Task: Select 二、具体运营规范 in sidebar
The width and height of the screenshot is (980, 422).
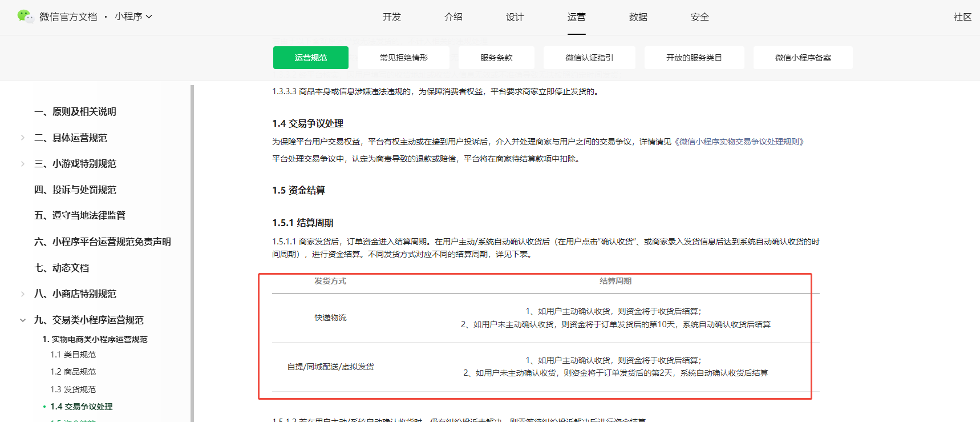Action: pyautogui.click(x=71, y=138)
